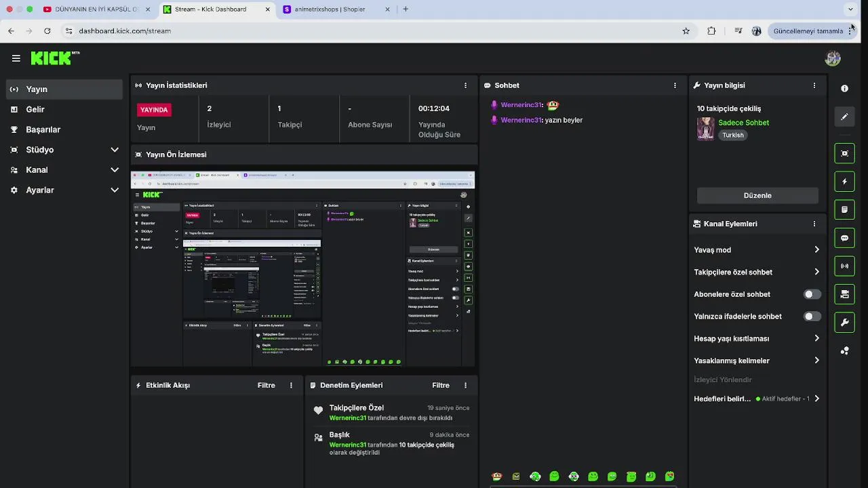Go back with browser back arrow

[11, 30]
